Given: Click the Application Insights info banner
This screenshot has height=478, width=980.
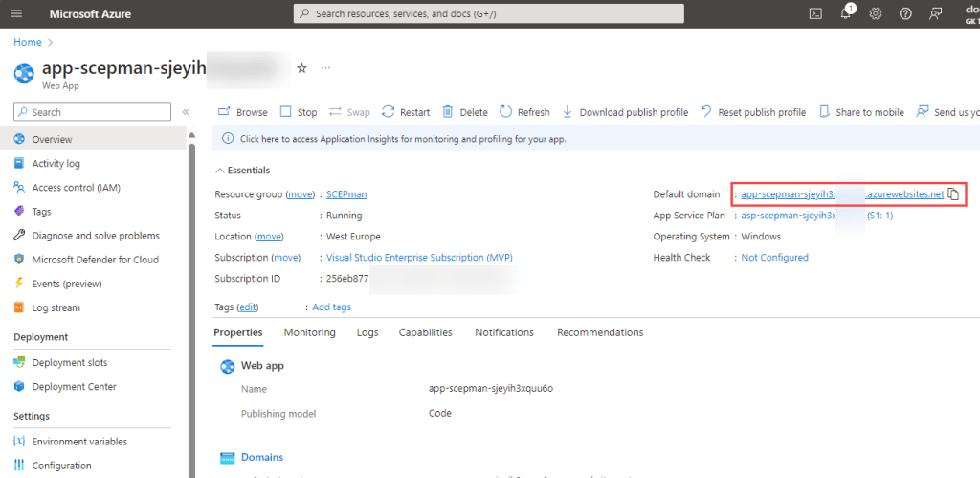Looking at the screenshot, I should coord(596,139).
